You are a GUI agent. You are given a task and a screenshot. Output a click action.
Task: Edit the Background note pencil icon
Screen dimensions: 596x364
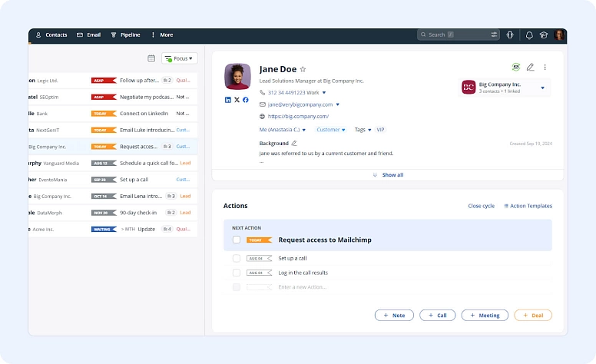click(294, 144)
